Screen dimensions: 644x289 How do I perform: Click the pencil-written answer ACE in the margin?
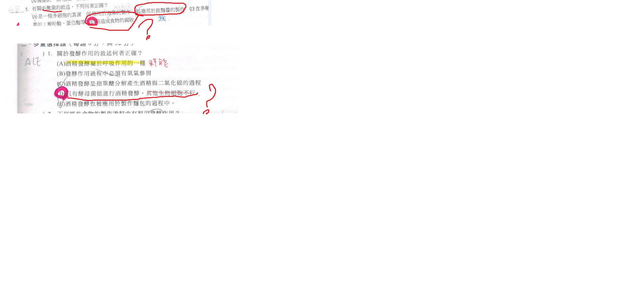click(33, 61)
